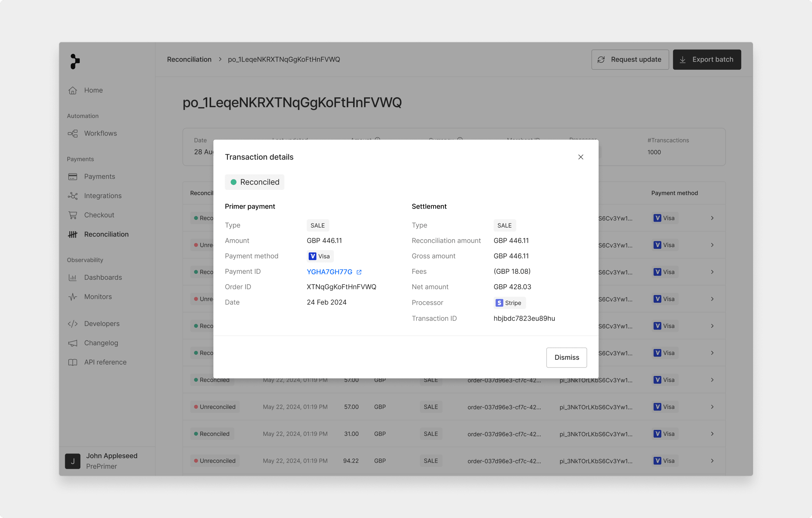Click the Monitors pulse icon

pyautogui.click(x=73, y=297)
